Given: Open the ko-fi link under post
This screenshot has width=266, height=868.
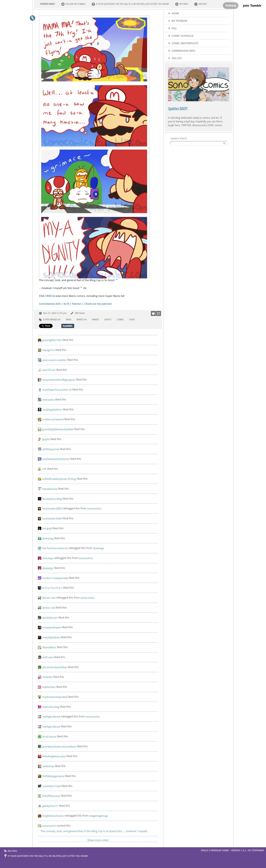Looking at the screenshot, I should tap(66, 304).
